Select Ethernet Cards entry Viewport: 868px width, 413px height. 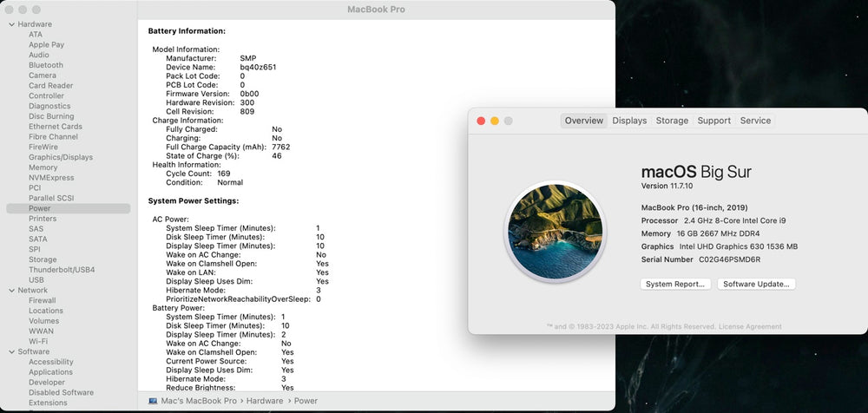(56, 126)
